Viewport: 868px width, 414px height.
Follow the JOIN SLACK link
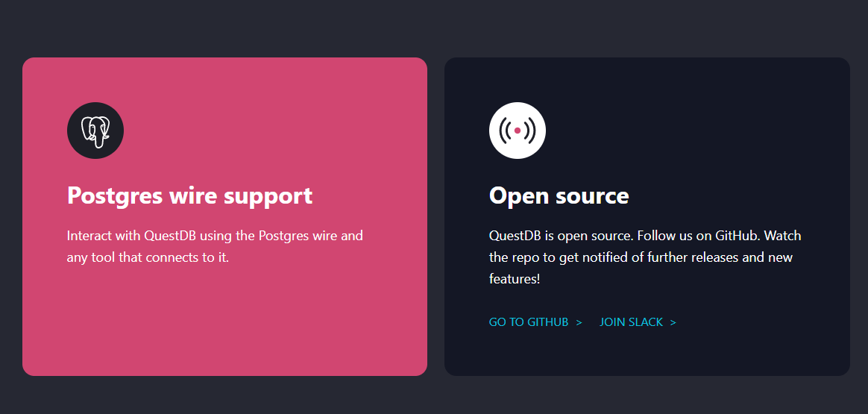(x=638, y=322)
